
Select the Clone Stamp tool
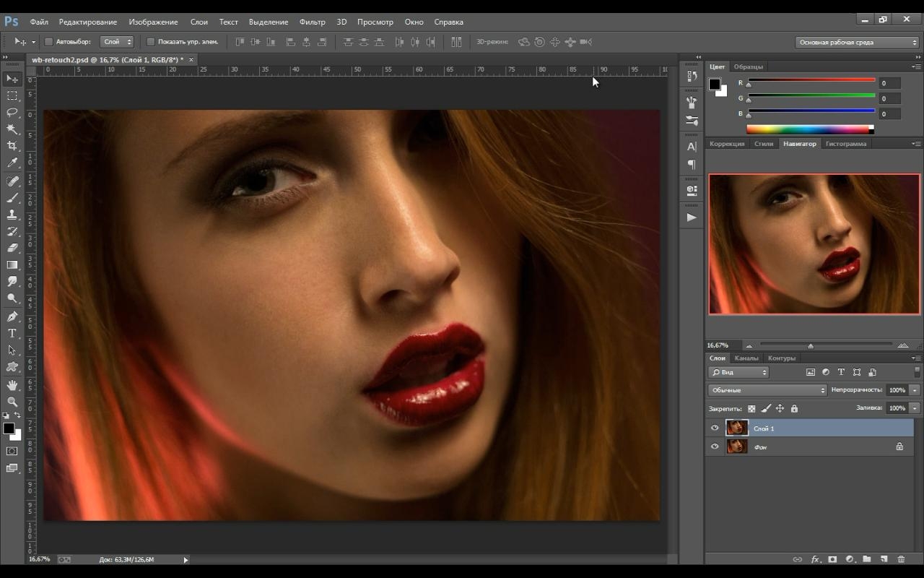(x=12, y=215)
